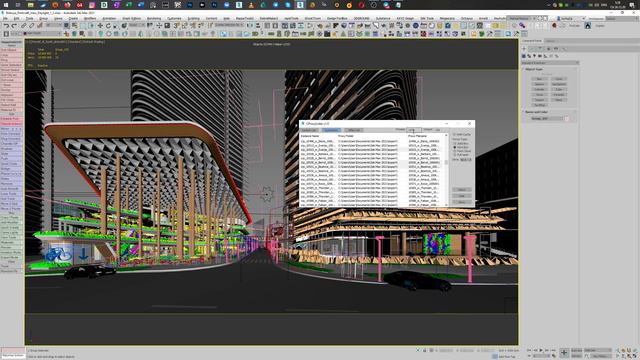
Task: Activate the Unlink Selection tool
Action: click(31, 25)
